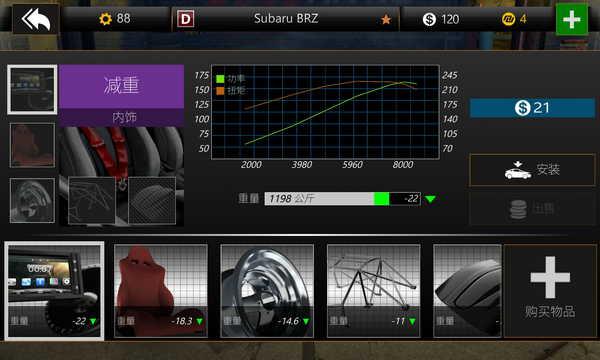The width and height of the screenshot is (600, 360).
Task: Choose the stereo head unit thumbnail
Action: pos(32,90)
